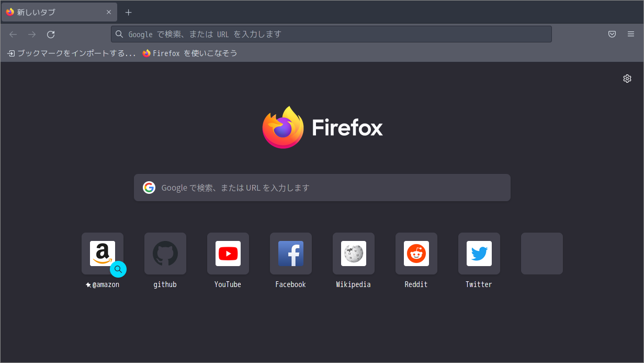
Task: Click the Back navigation arrow
Action: pyautogui.click(x=13, y=34)
